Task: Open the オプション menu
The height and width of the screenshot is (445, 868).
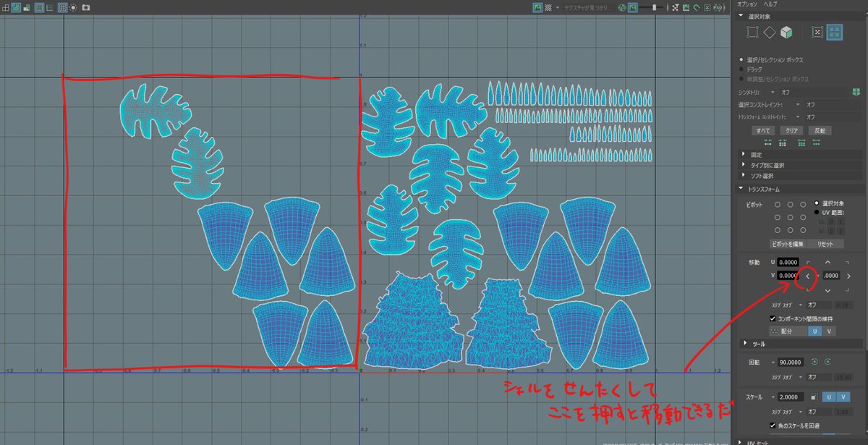Action: click(x=747, y=4)
